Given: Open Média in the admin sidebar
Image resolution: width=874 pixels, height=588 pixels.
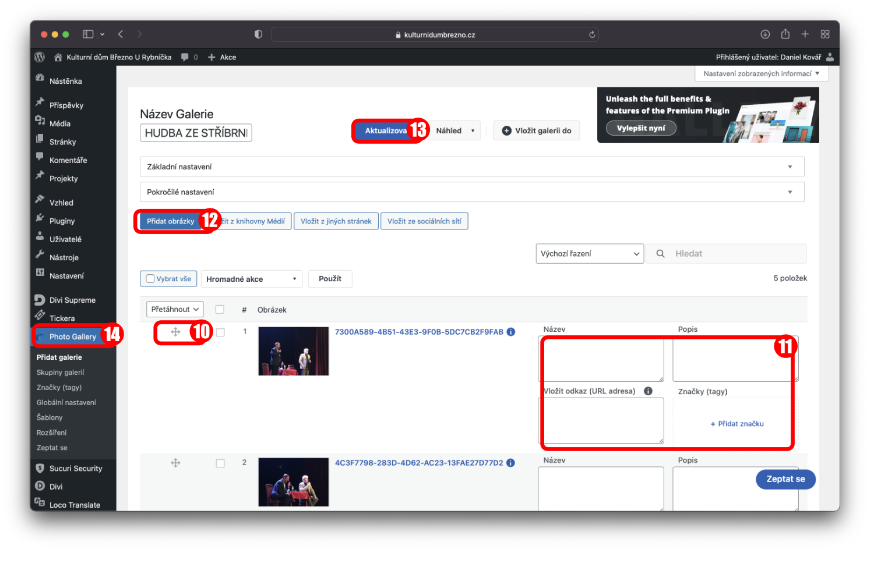Looking at the screenshot, I should click(x=59, y=123).
